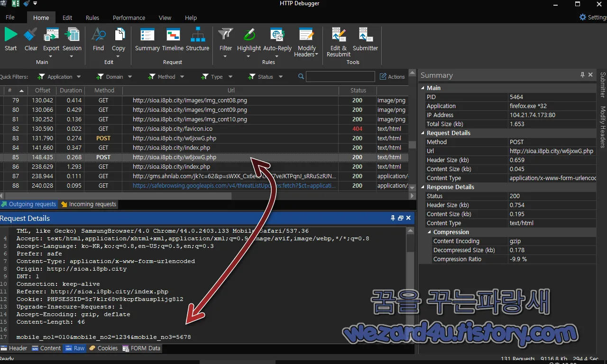The width and height of the screenshot is (607, 364).
Task: Collapse the Compression subsection
Action: (x=430, y=232)
